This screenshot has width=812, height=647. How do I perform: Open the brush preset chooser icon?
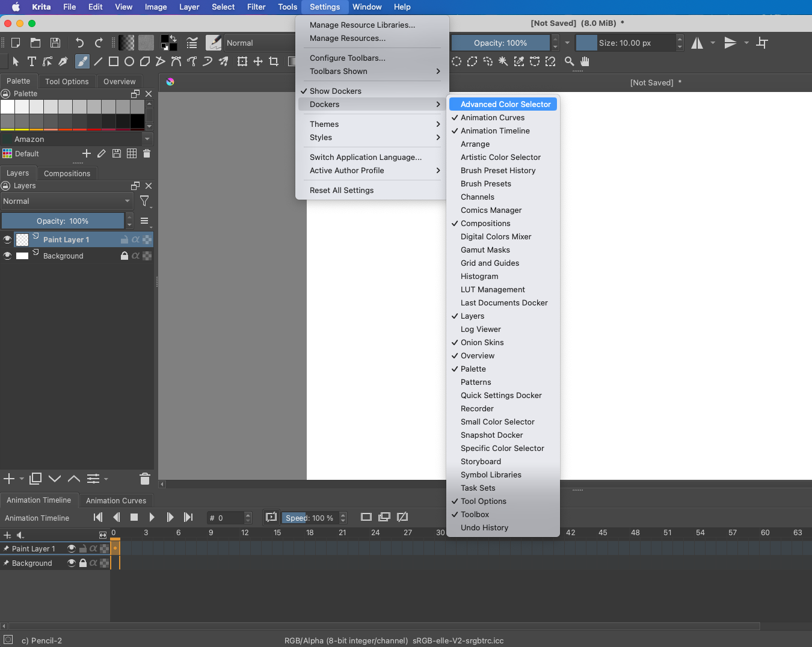214,43
